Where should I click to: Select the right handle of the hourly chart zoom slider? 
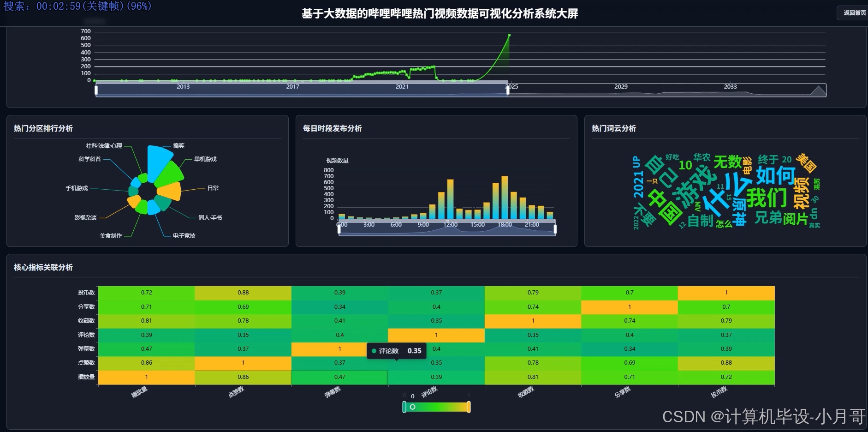[555, 229]
